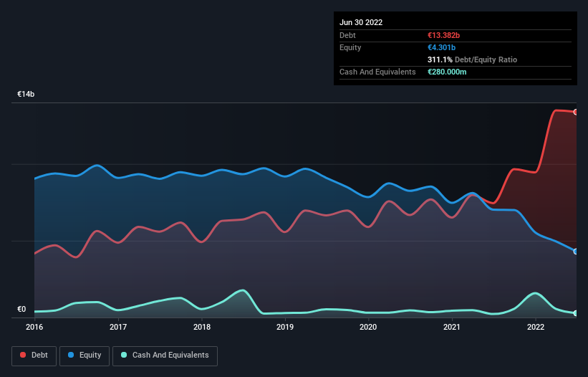Click the 2022 x-axis label
This screenshot has height=377, width=588.
click(536, 327)
